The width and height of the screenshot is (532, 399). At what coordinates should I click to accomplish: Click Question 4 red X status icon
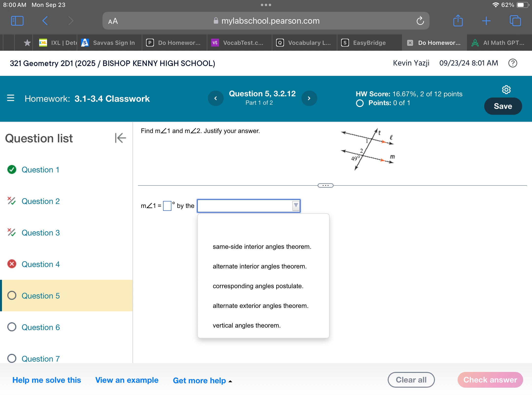pyautogui.click(x=12, y=264)
